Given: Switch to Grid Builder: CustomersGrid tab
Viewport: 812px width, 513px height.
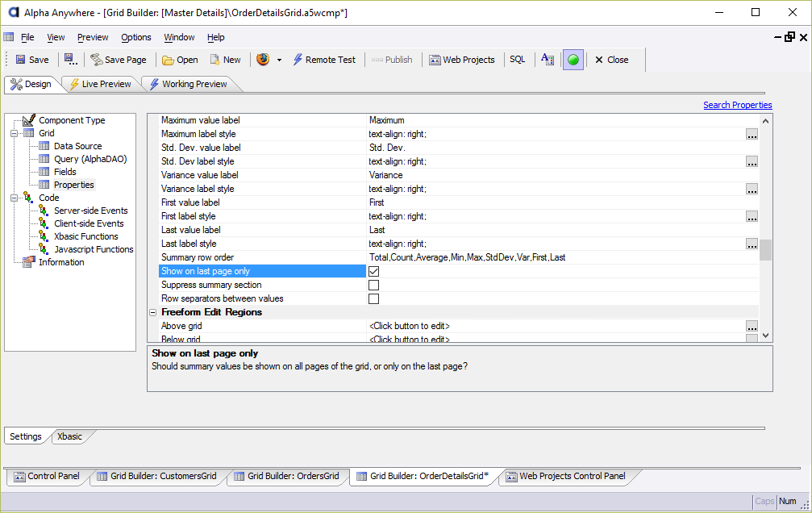Looking at the screenshot, I should 157,476.
